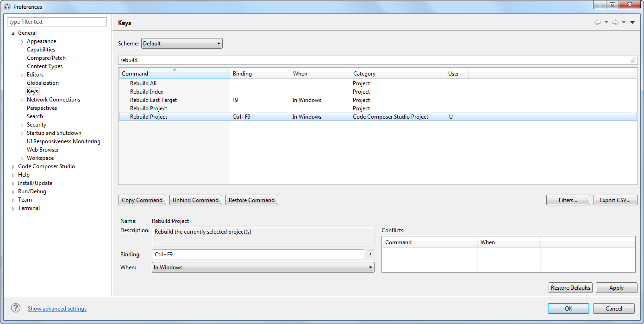The height and width of the screenshot is (324, 644).
Task: Click the help question mark icon
Action: point(16,308)
